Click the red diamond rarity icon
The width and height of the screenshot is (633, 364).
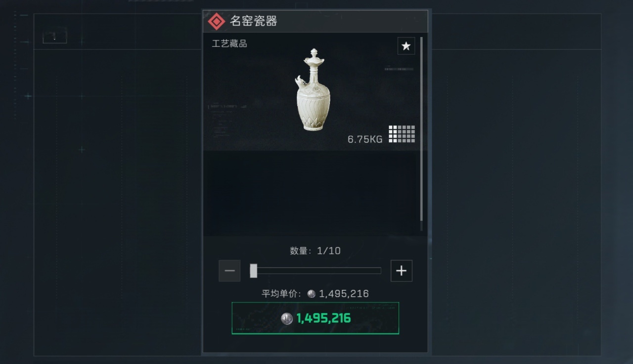click(x=216, y=21)
